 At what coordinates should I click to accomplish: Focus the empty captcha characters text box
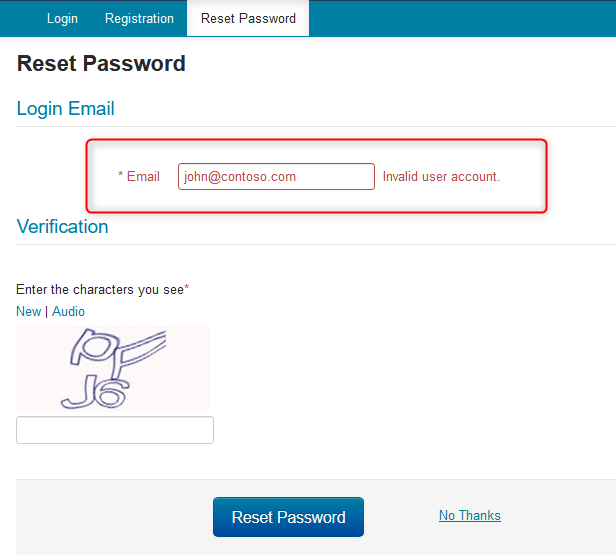point(115,430)
